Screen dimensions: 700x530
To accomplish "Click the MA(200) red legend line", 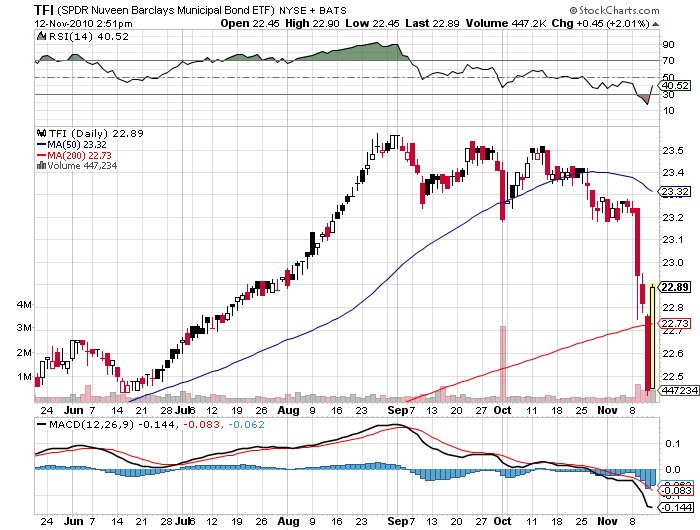I will (42, 155).
